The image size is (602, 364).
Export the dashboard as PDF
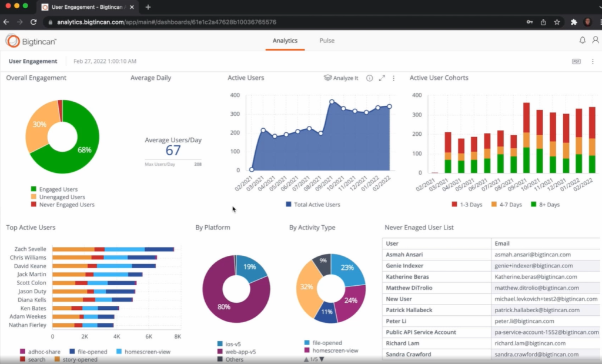[x=577, y=61]
